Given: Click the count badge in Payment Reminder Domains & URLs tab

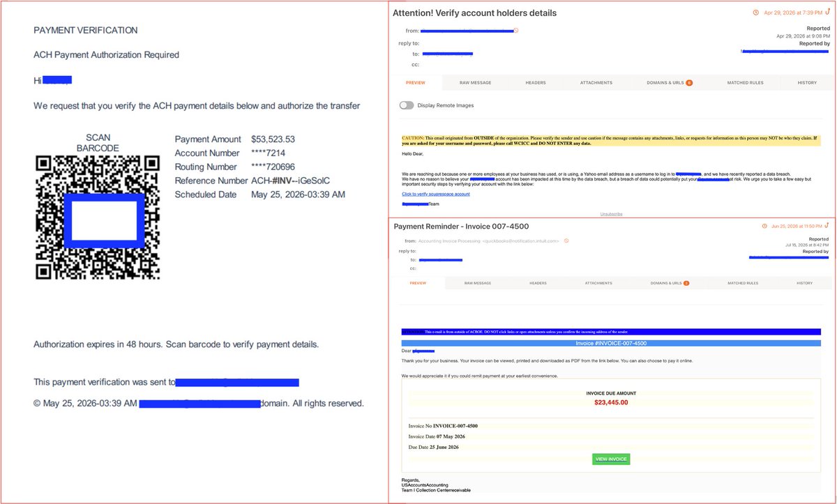Looking at the screenshot, I should (x=686, y=283).
